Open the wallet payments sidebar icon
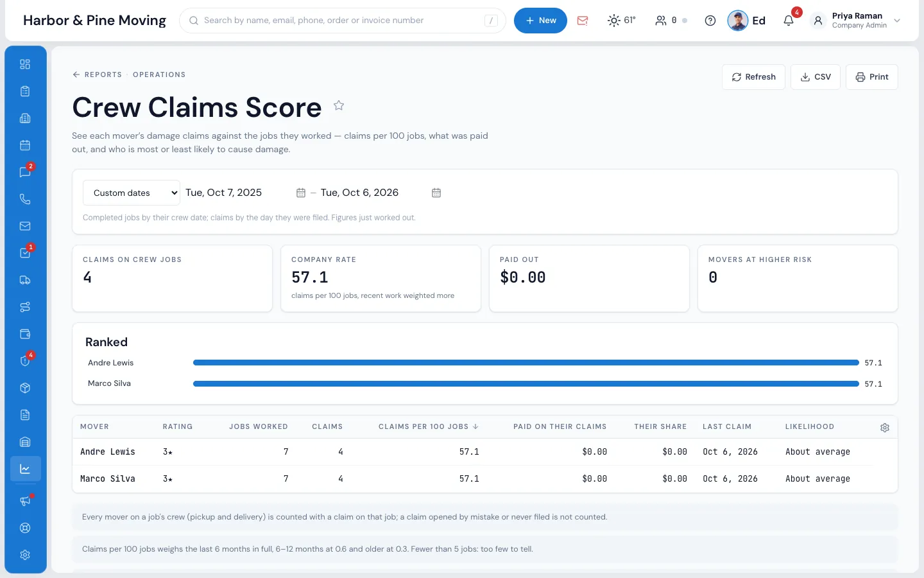 (x=25, y=334)
